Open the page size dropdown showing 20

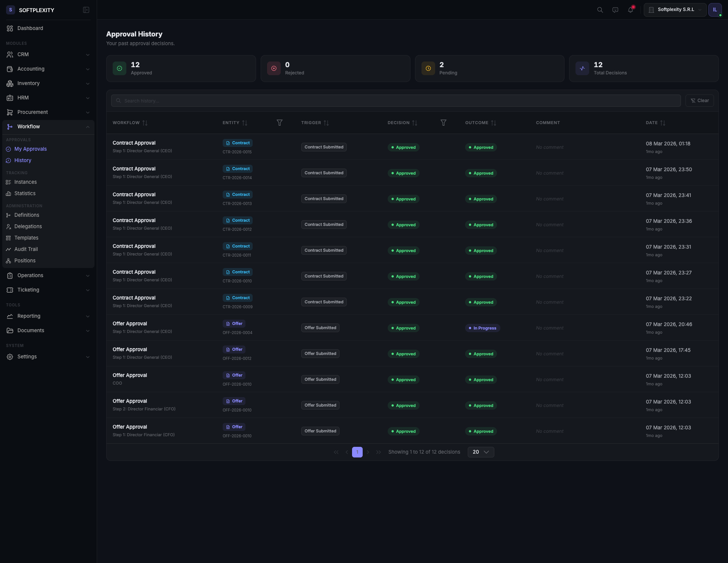coord(480,452)
